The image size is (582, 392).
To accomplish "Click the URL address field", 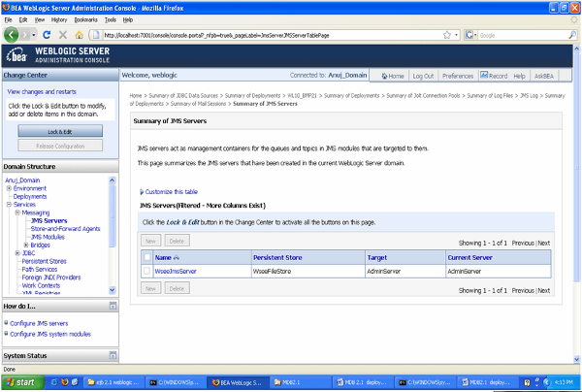I will coord(271,35).
